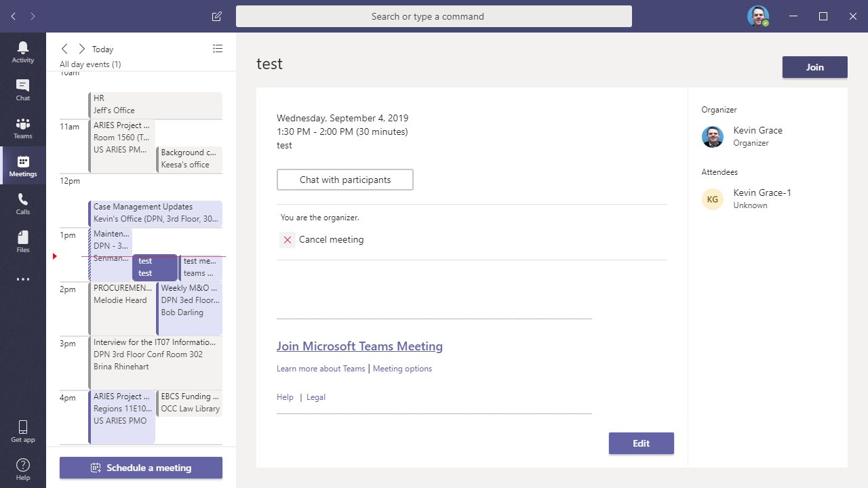Open Meeting options
The width and height of the screenshot is (868, 488).
pos(402,368)
